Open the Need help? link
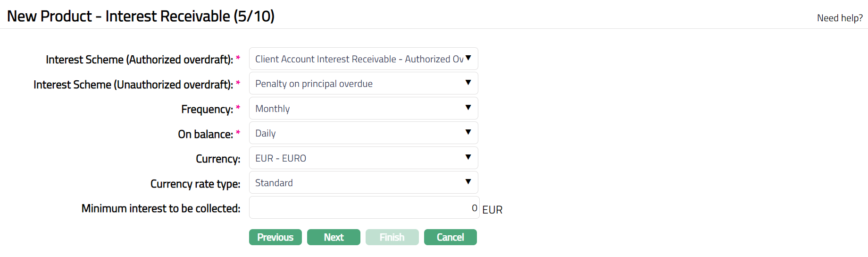Screen dimensions: 868x257 (840, 18)
